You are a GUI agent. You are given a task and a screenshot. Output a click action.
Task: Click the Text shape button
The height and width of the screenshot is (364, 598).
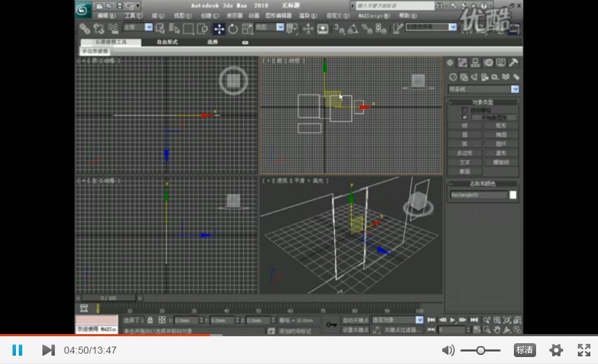tap(464, 163)
